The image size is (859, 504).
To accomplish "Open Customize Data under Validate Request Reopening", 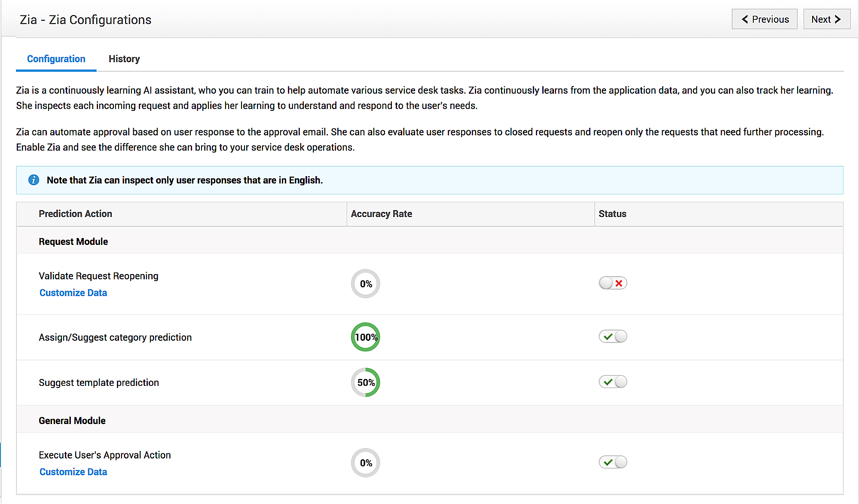I will (x=73, y=293).
